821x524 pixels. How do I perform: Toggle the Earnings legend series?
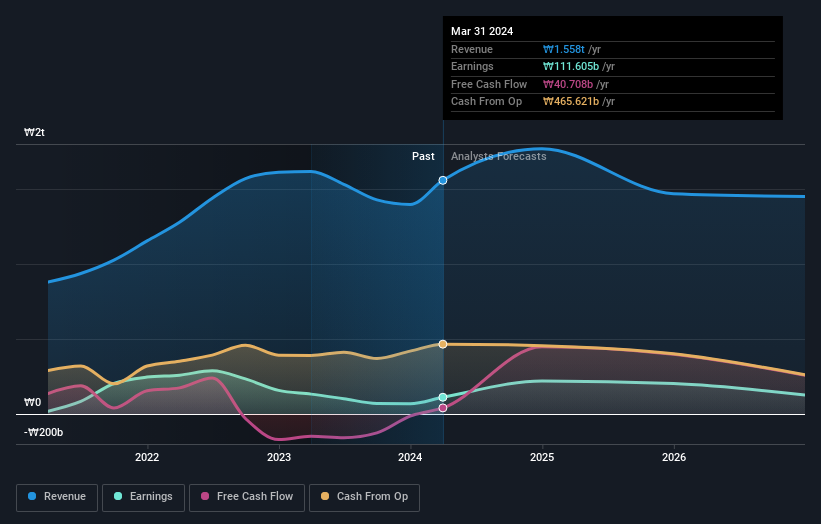pyautogui.click(x=143, y=497)
